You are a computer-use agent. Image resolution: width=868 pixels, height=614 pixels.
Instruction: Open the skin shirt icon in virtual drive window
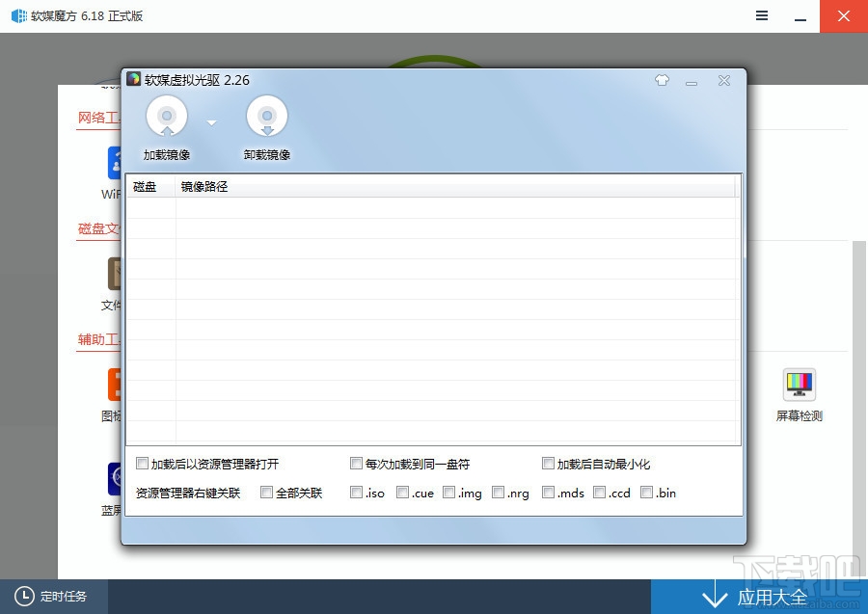point(662,81)
